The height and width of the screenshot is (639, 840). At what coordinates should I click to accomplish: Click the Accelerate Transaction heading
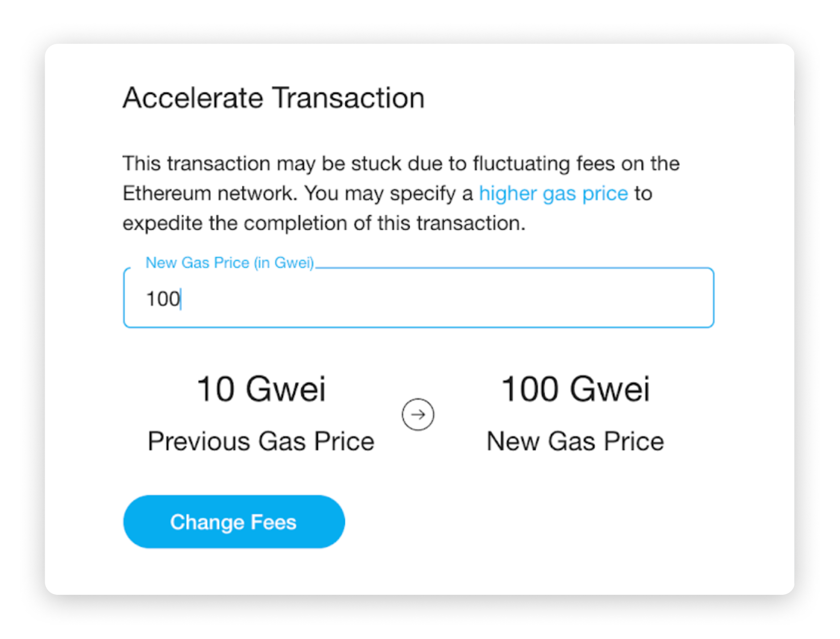click(273, 97)
